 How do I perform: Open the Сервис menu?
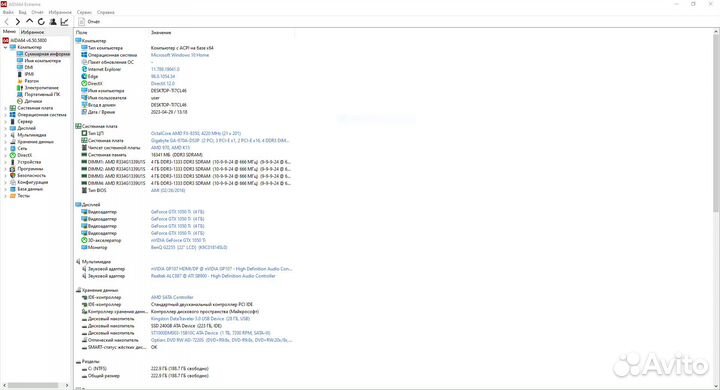click(84, 12)
